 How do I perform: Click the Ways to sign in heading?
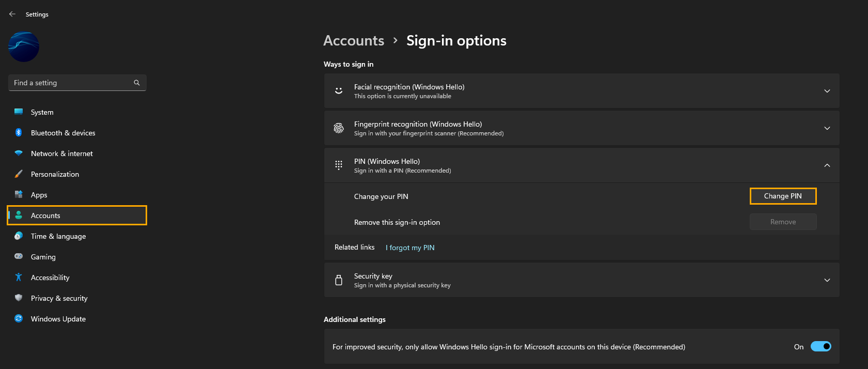tap(349, 64)
